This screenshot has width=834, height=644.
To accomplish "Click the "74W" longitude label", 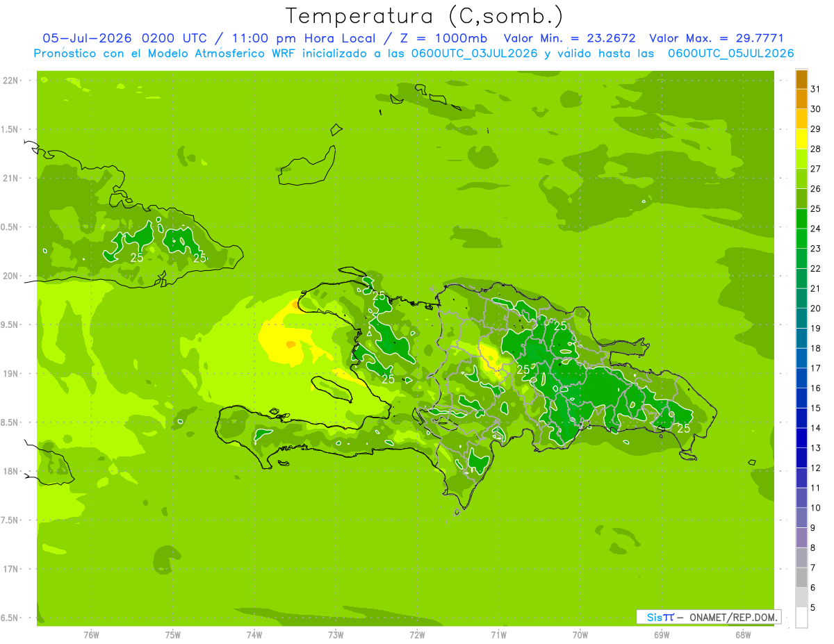I will click(x=254, y=635).
